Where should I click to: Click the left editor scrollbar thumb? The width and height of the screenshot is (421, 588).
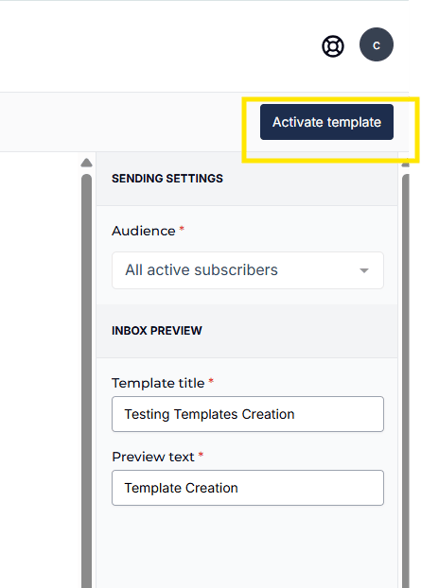coord(87,381)
